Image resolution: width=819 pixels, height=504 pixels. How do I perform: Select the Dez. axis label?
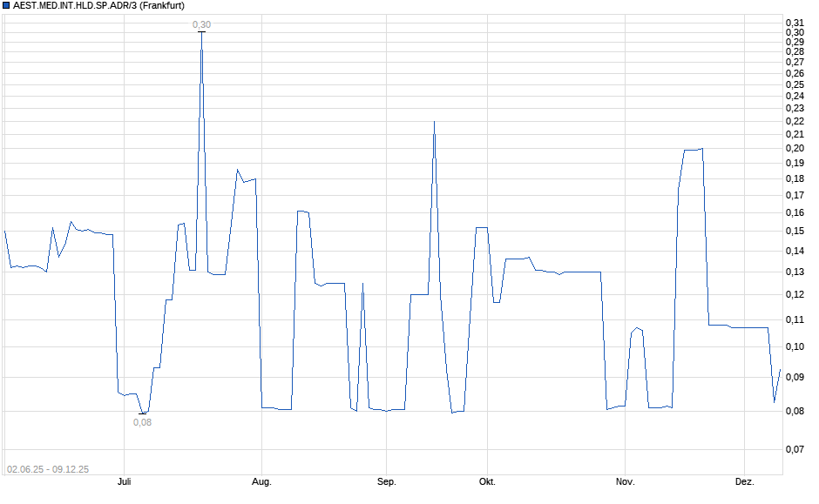pos(743,480)
